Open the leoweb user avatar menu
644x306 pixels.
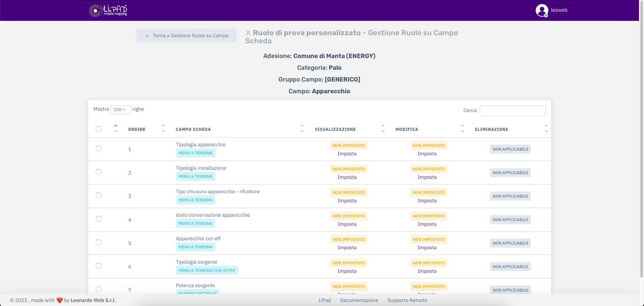click(542, 10)
